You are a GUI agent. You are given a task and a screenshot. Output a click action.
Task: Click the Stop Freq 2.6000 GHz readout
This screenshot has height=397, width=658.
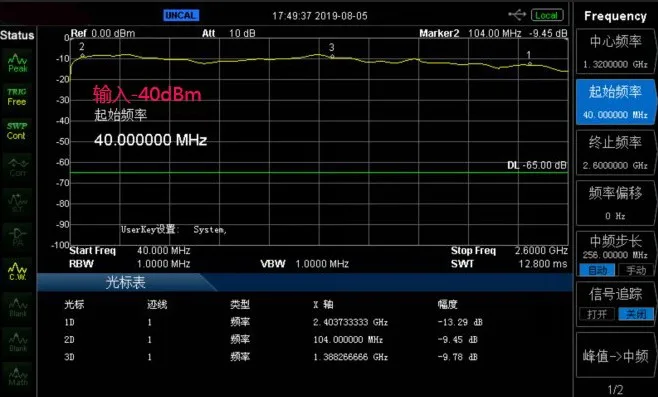point(509,251)
